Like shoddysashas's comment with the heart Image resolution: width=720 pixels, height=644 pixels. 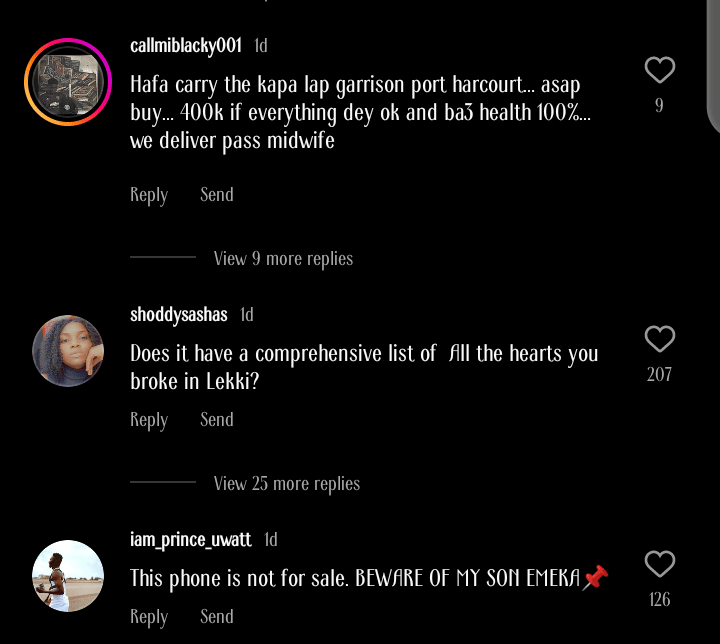pyautogui.click(x=659, y=340)
